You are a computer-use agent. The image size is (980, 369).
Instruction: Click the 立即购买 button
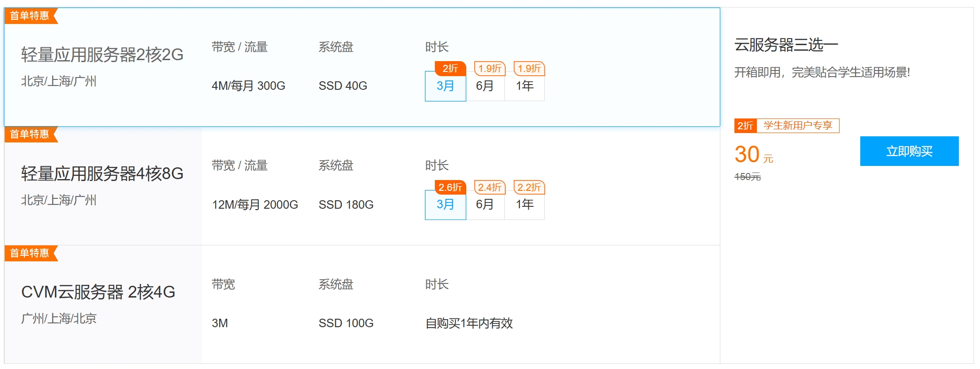pyautogui.click(x=909, y=151)
